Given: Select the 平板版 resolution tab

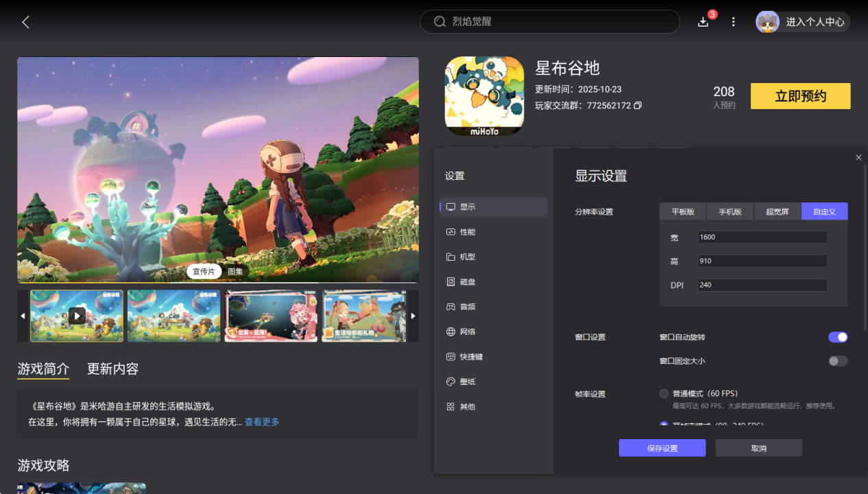Looking at the screenshot, I should click(683, 211).
